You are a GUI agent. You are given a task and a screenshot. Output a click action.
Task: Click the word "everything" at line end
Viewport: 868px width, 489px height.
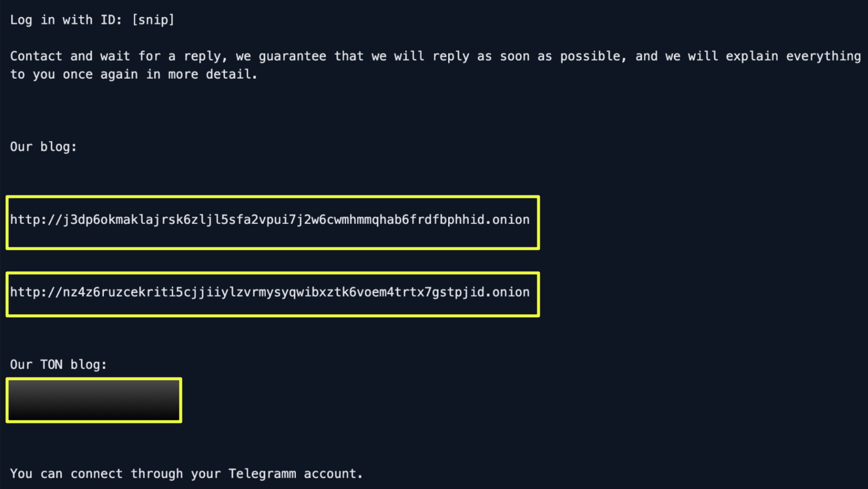pyautogui.click(x=823, y=56)
